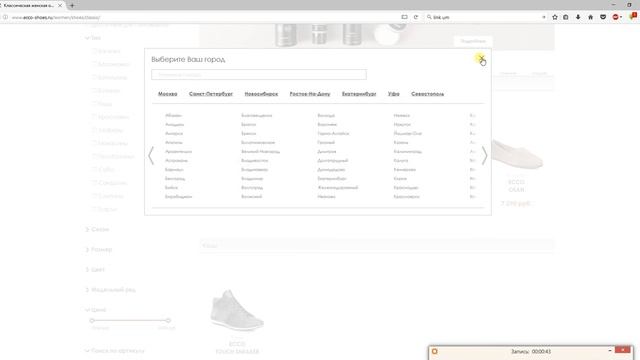
Task: Click the address bar URL
Action: [x=56, y=18]
